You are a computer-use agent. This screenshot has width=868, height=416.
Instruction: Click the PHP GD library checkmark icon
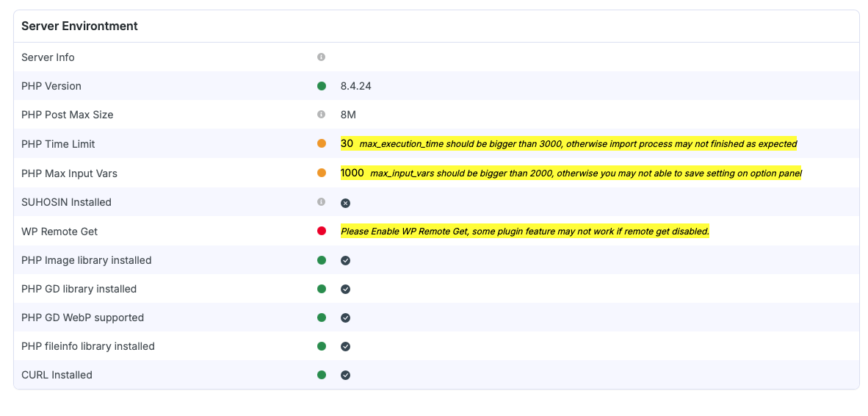tap(345, 289)
